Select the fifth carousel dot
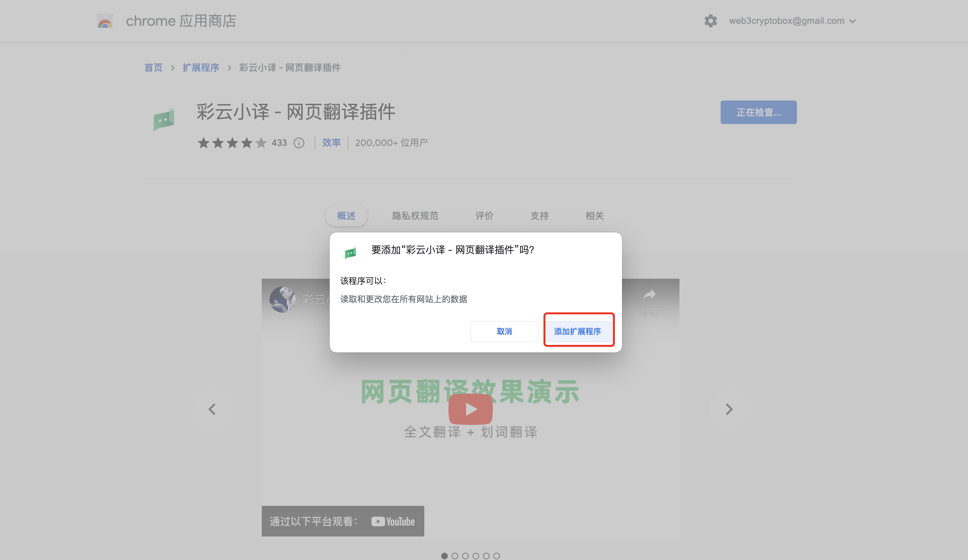968x560 pixels. pos(486,556)
